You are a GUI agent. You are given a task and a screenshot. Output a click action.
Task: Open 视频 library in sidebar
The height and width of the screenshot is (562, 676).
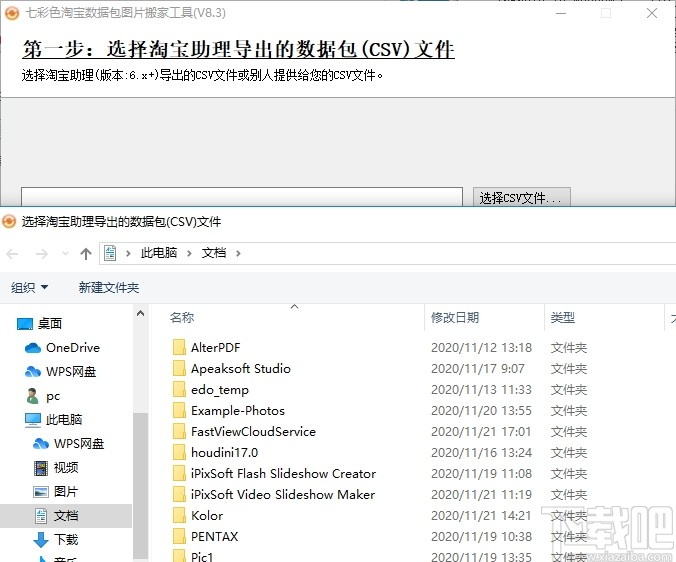coord(66,468)
